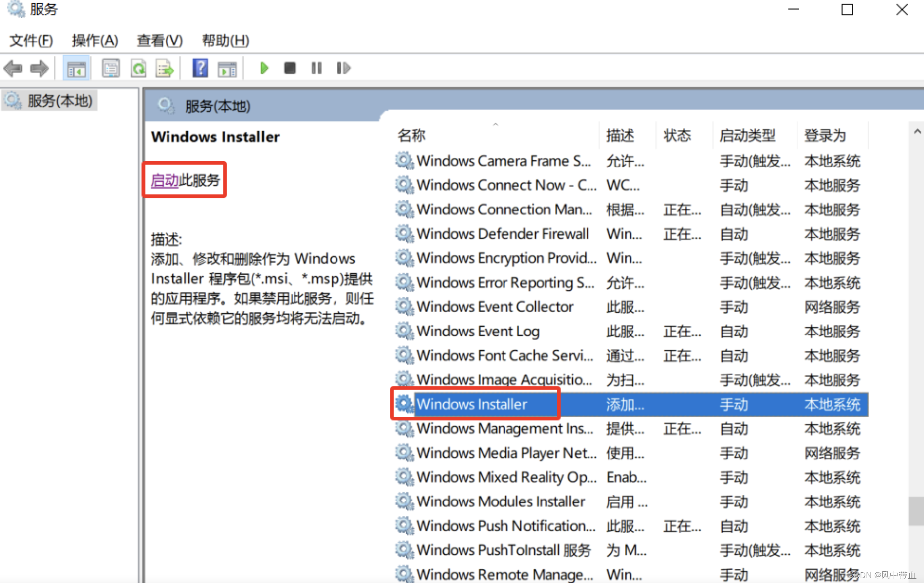
Task: Select Windows Push Notification... service
Action: 631,526
